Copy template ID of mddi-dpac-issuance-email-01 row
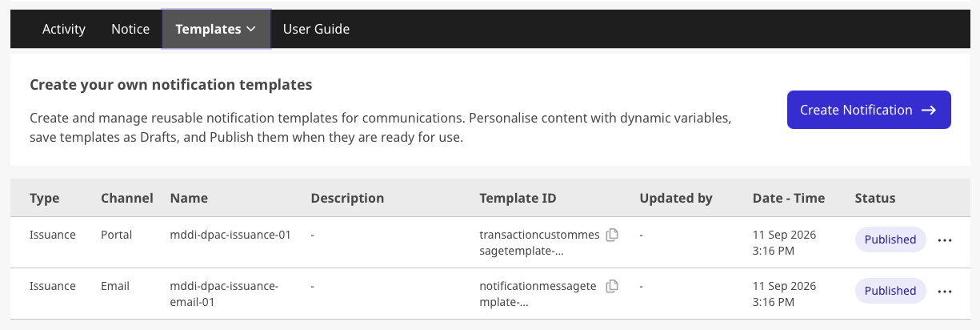 pos(612,286)
